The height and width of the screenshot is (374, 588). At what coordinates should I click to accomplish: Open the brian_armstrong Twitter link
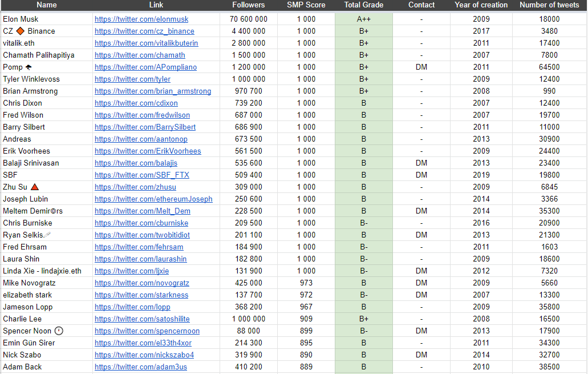tap(153, 91)
